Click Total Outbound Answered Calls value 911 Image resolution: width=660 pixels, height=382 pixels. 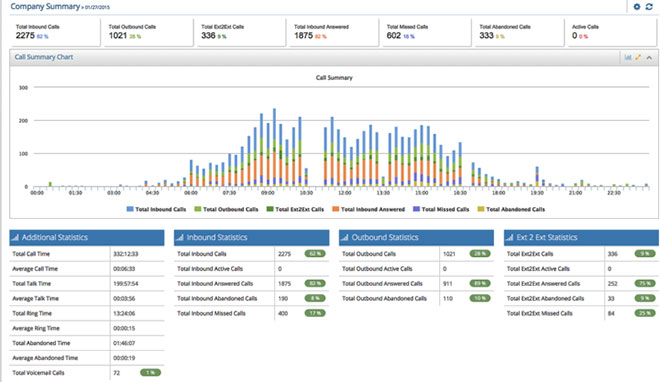(448, 284)
